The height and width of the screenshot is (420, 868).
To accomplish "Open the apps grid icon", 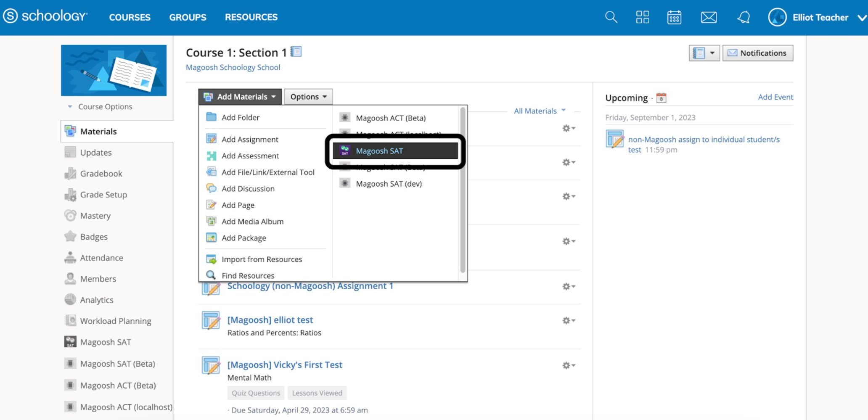I will click(642, 17).
